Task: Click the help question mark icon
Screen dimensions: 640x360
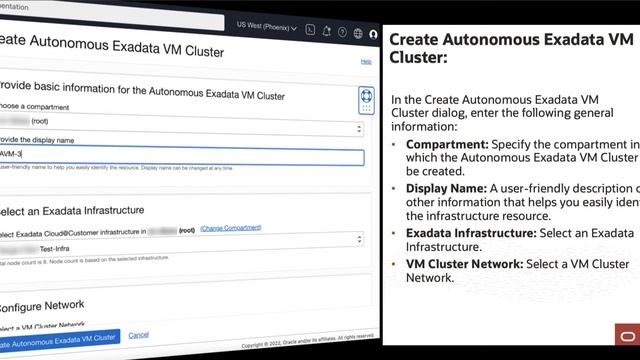Action: click(x=342, y=32)
